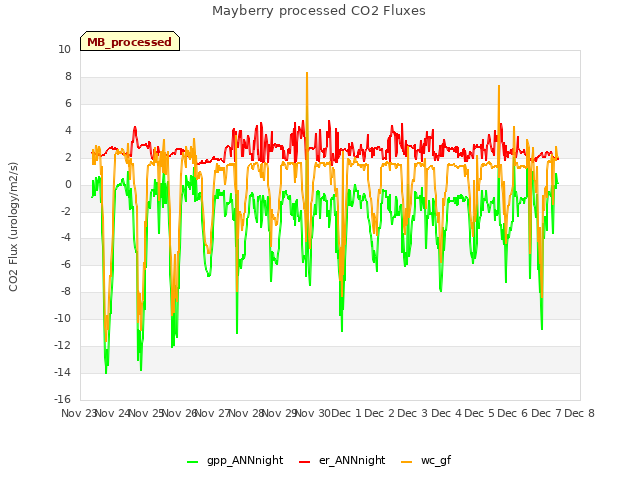Image resolution: width=640 pixels, height=480 pixels.
Task: Click the orange wc_gf legend swatch
Action: click(407, 462)
